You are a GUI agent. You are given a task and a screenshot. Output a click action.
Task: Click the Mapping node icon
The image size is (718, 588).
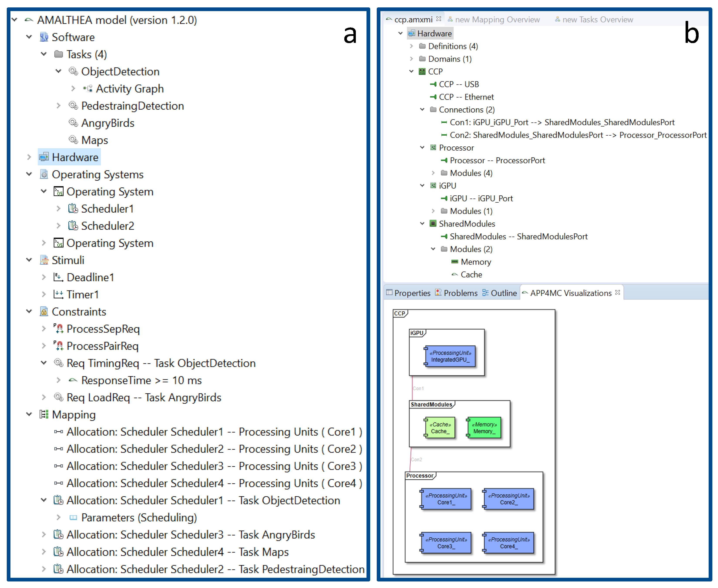[x=44, y=414]
